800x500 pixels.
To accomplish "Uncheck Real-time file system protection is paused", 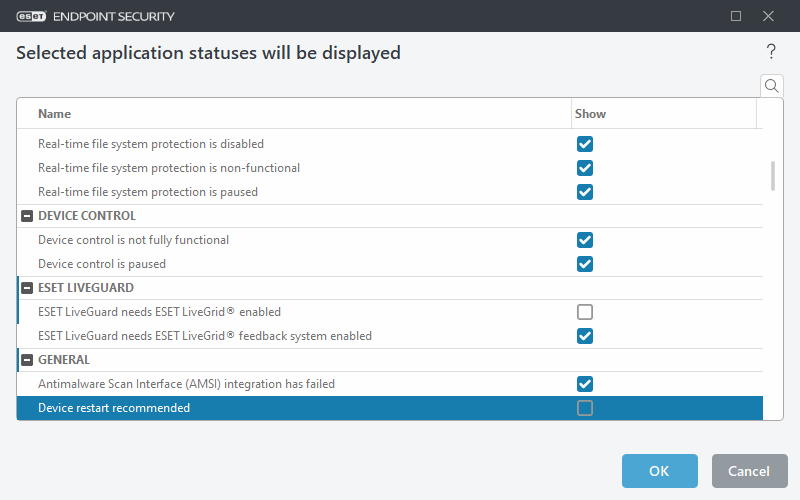I will [585, 192].
